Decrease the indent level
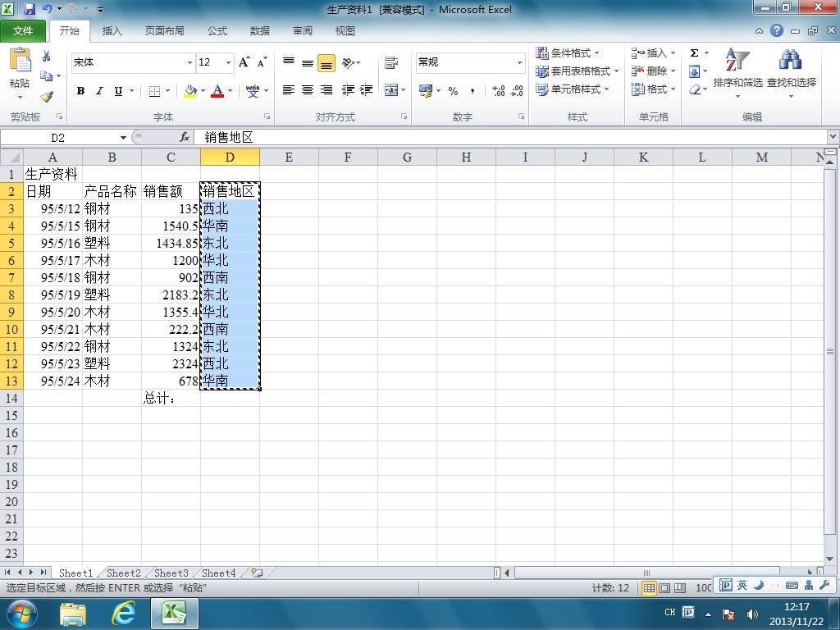840x630 pixels. [348, 90]
